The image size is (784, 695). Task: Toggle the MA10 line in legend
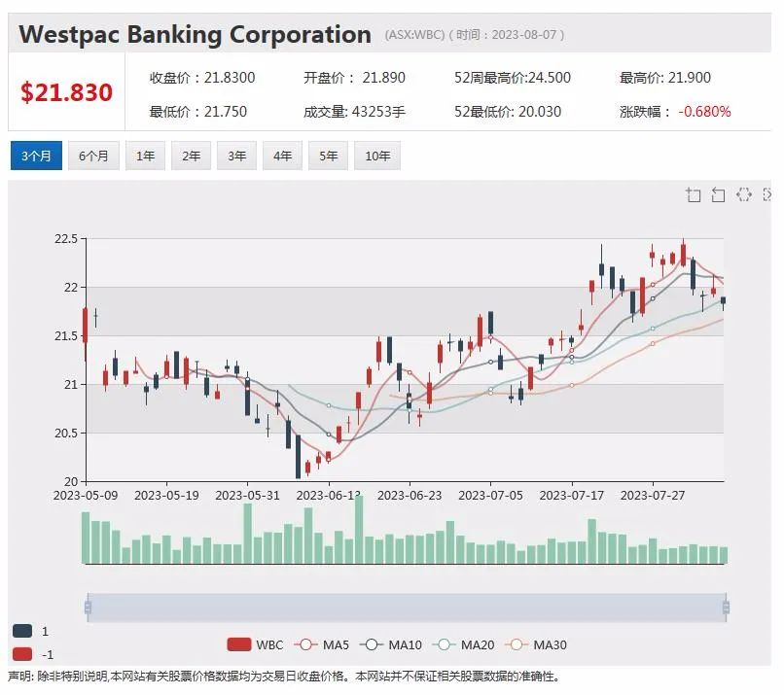click(x=390, y=644)
